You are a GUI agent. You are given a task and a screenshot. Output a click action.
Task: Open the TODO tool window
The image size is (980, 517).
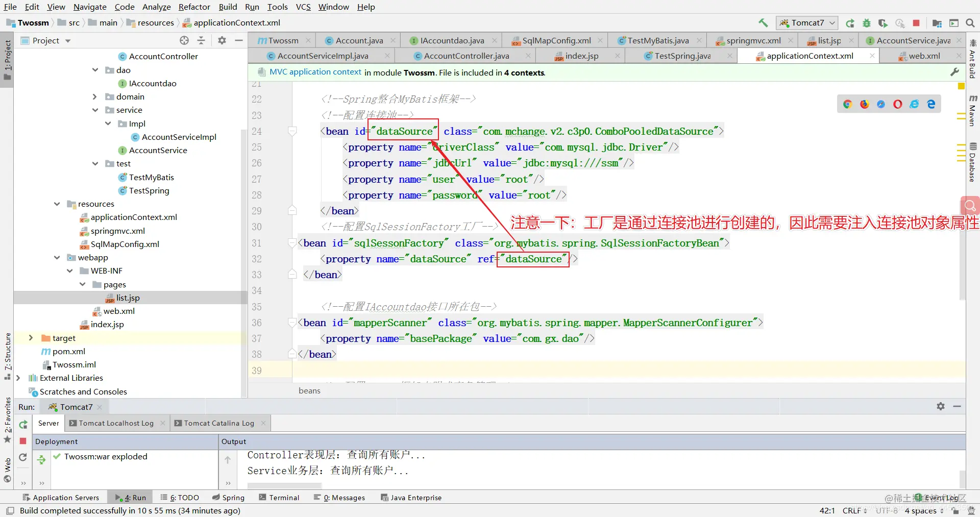point(179,498)
